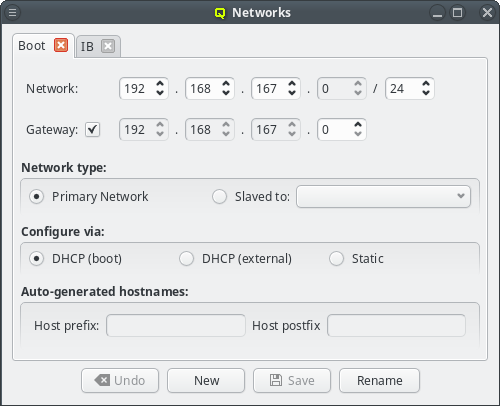Image resolution: width=500 pixels, height=406 pixels.
Task: Decrease the Gateway last octet value
Action: pos(358,134)
